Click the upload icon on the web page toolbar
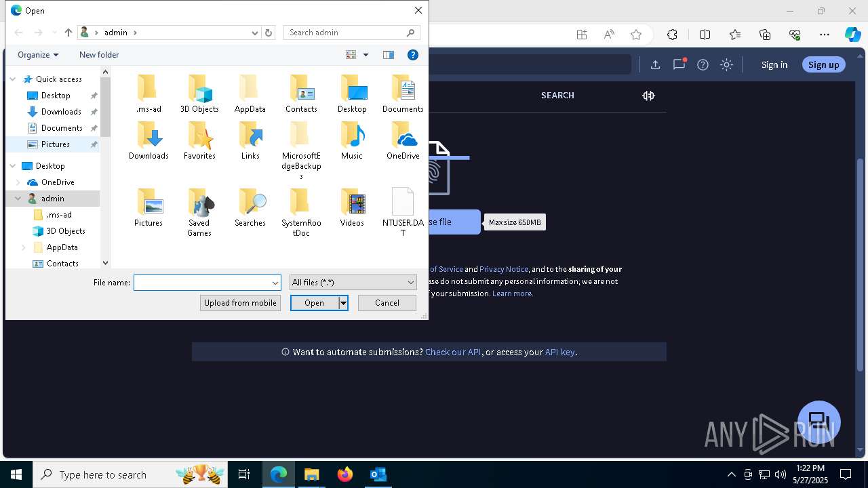 [655, 65]
